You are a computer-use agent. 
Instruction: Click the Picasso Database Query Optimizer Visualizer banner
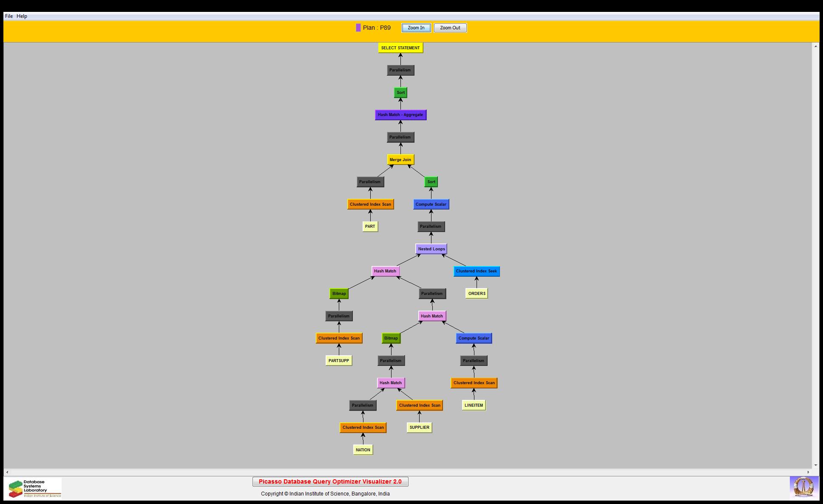click(330, 481)
